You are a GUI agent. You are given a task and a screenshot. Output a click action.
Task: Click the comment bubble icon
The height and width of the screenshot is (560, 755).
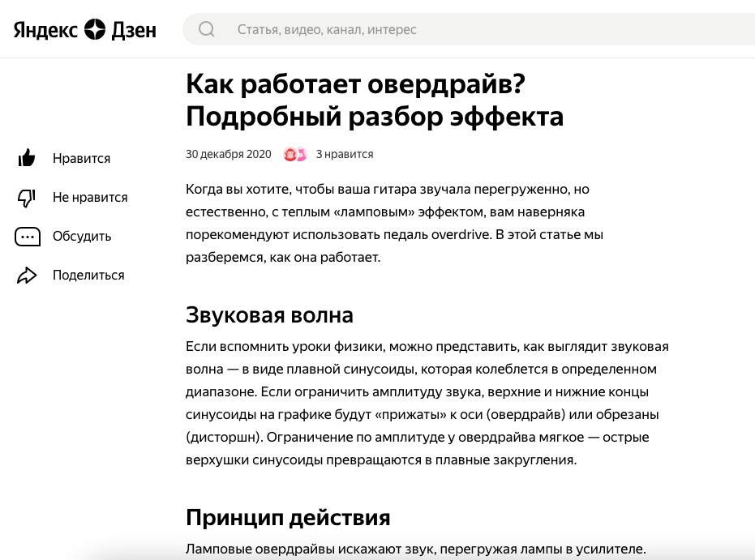[x=28, y=236]
